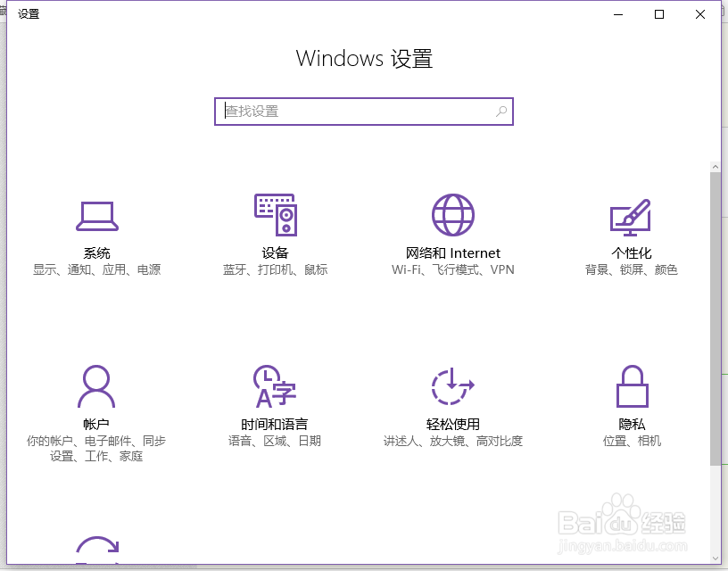Click the 设置 title bar label
Viewport: 728px width, 571px height.
[x=28, y=13]
